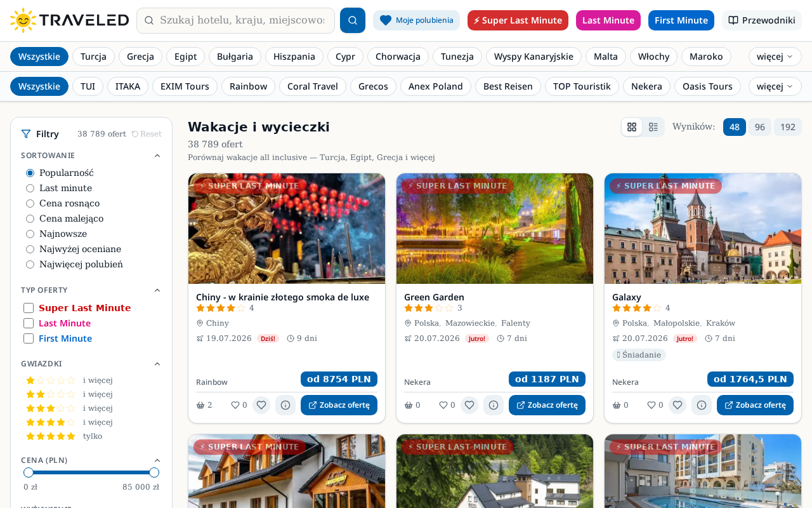Image resolution: width=812 pixels, height=508 pixels.
Task: Show info for Chiny złotego smoka offer
Action: coord(285,405)
